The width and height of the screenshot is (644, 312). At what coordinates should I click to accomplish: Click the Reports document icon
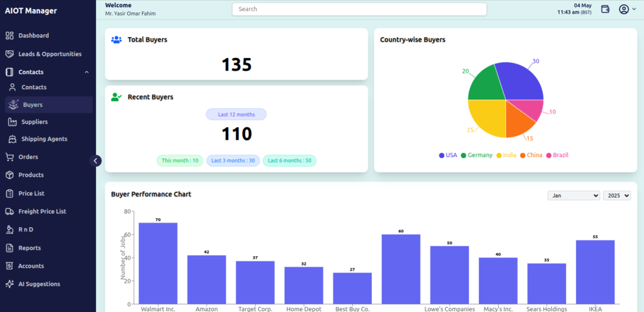coord(9,248)
